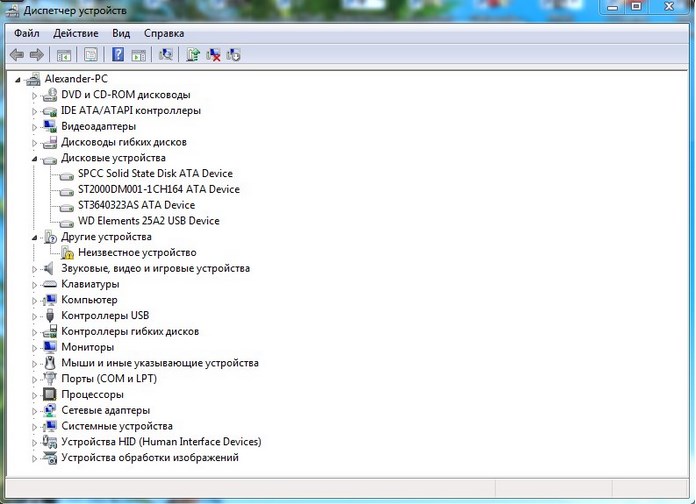Open the Файл menu
696x504 pixels.
pyautogui.click(x=27, y=33)
